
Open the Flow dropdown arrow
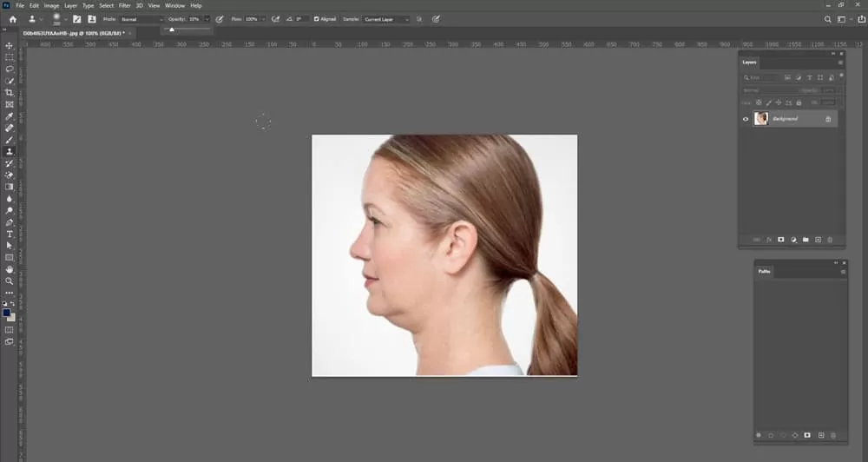[263, 19]
